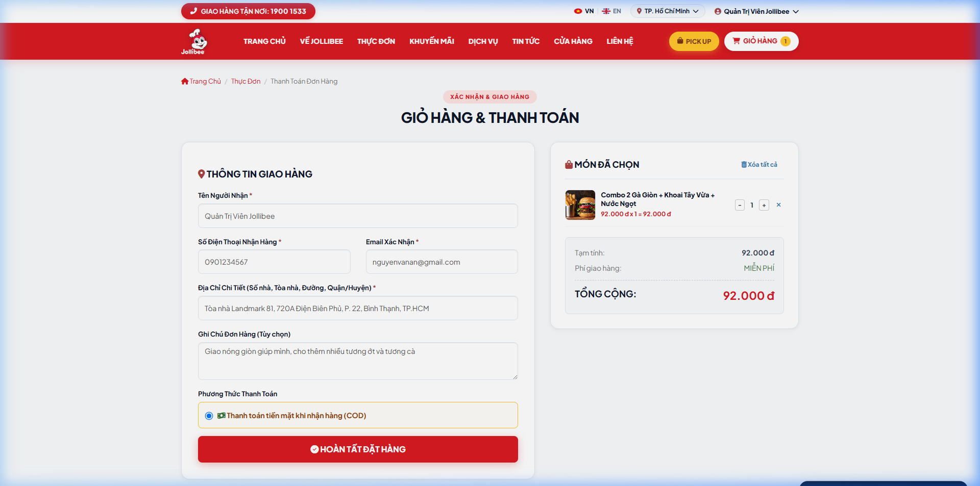Open KHUYẾN MÃI menu item
Screen dimensions: 980x486
click(x=432, y=41)
